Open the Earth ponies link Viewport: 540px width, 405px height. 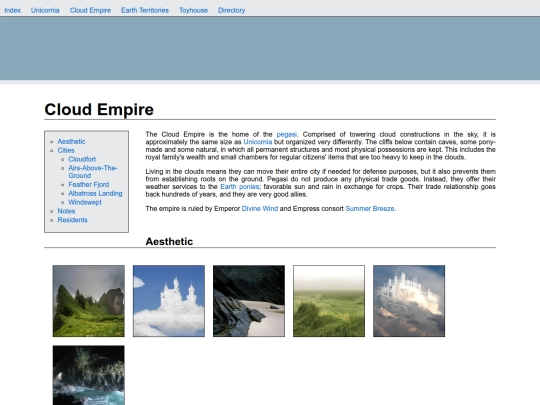pos(240,187)
